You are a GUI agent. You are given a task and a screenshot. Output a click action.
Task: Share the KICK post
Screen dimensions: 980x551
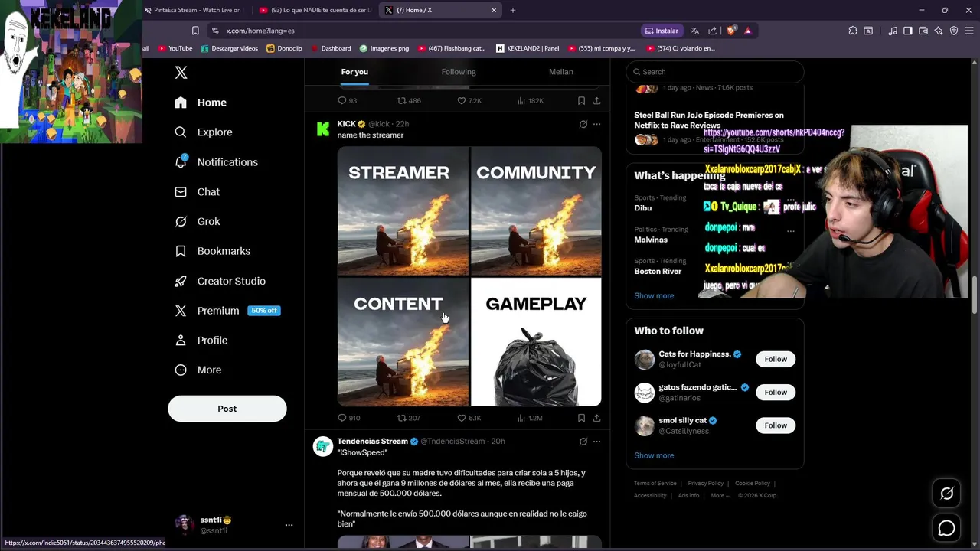596,418
